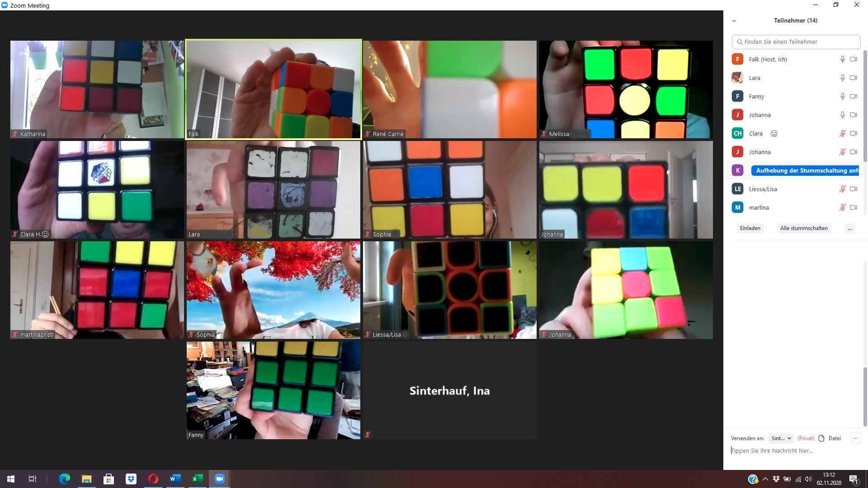The width and height of the screenshot is (868, 488).
Task: Click the Alle stummschalten button
Action: [804, 228]
